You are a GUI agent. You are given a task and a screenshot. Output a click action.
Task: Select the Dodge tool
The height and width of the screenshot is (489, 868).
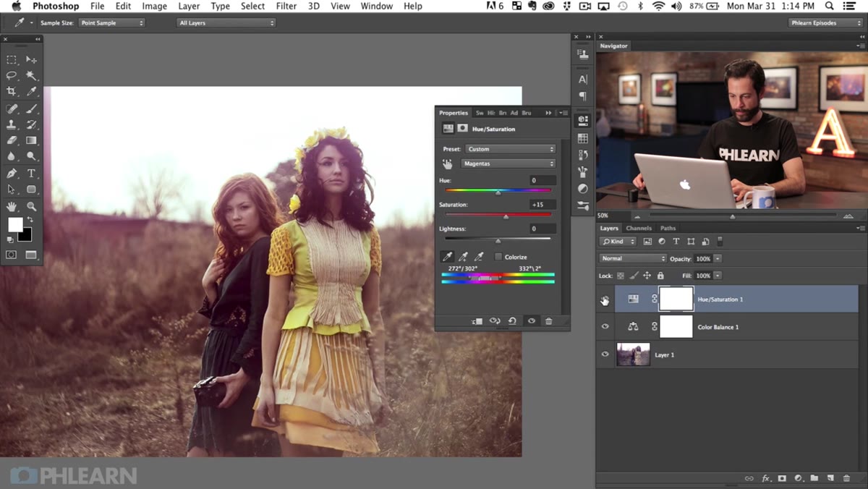31,156
